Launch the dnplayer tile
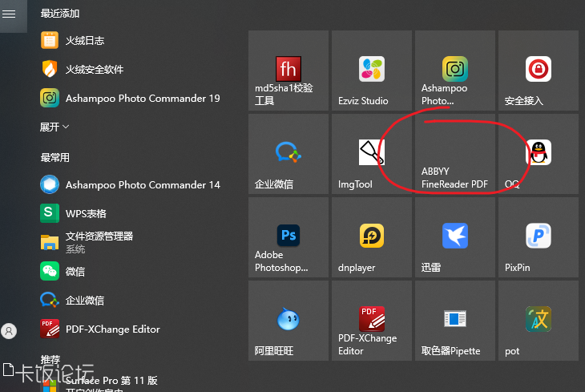585x392 pixels. (x=372, y=237)
